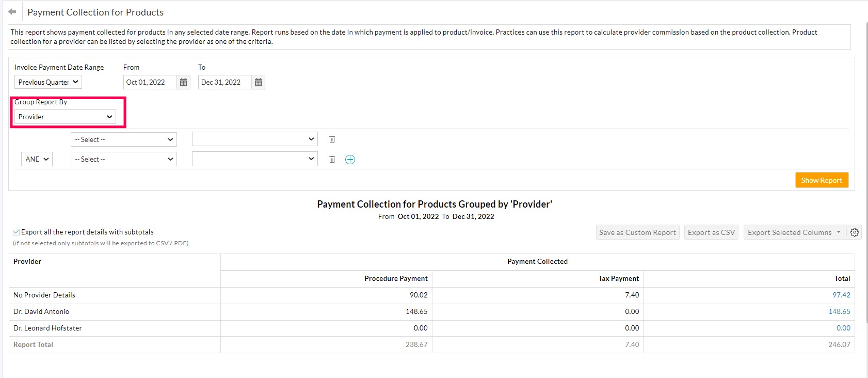The width and height of the screenshot is (868, 378).
Task: Change the AND operator dropdown
Action: click(37, 159)
